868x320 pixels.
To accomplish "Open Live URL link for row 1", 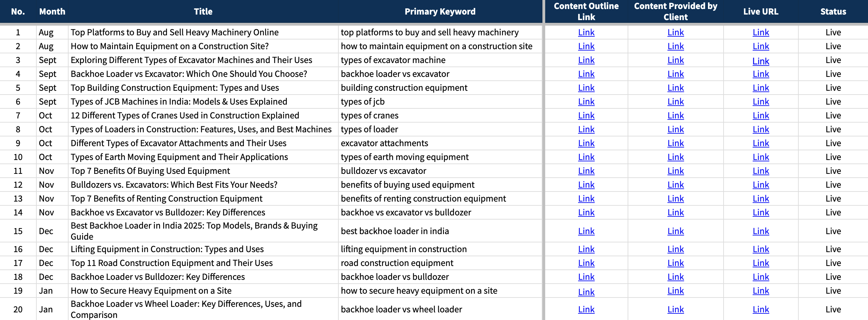I will tap(761, 32).
